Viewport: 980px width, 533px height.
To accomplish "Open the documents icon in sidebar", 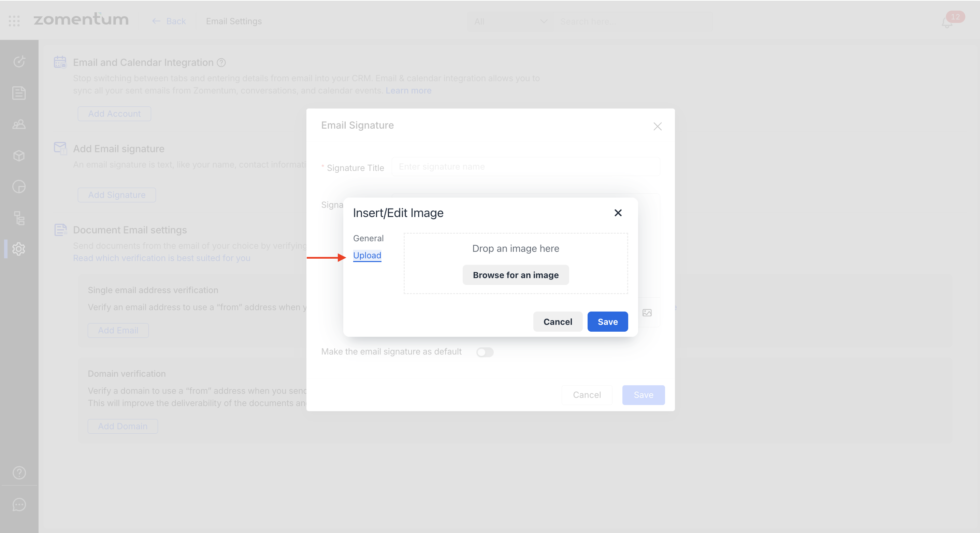I will (x=19, y=93).
